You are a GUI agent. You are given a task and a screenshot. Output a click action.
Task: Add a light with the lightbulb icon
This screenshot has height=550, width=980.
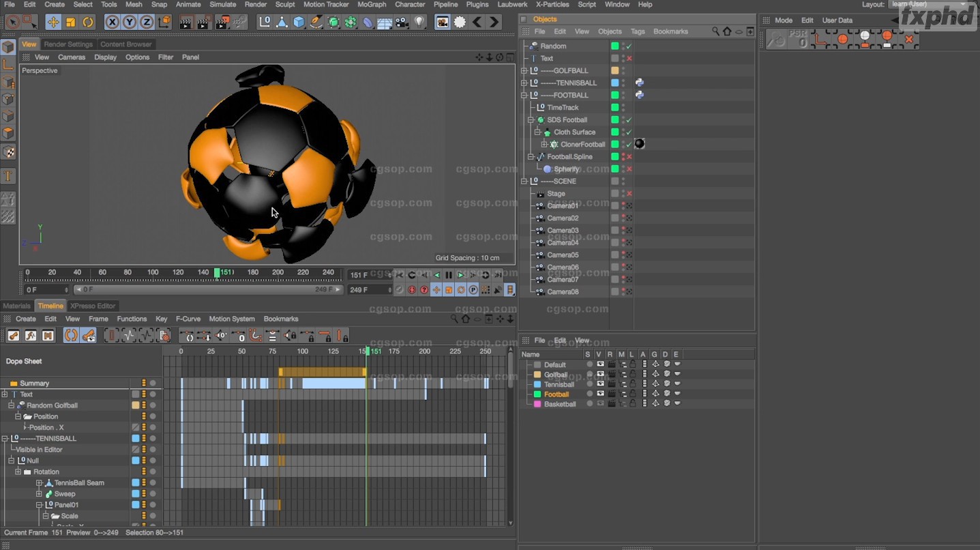tap(419, 22)
